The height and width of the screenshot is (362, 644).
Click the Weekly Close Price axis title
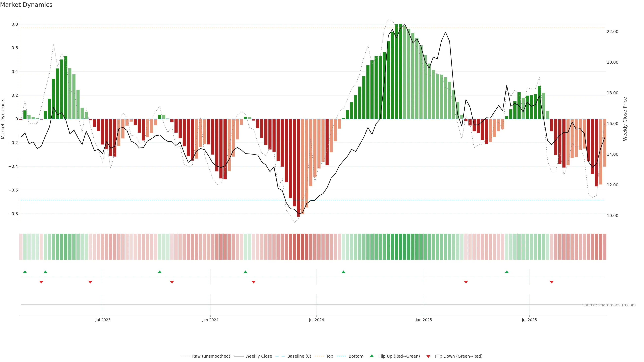click(625, 119)
